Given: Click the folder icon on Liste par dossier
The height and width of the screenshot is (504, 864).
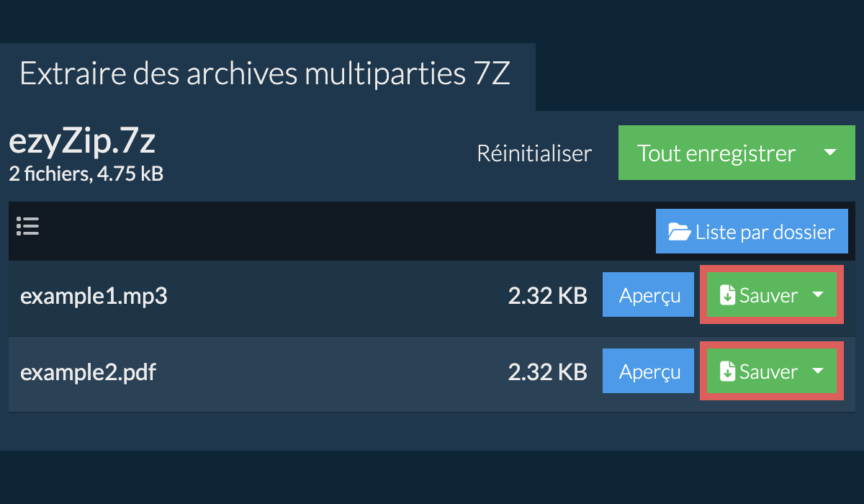Looking at the screenshot, I should [679, 232].
